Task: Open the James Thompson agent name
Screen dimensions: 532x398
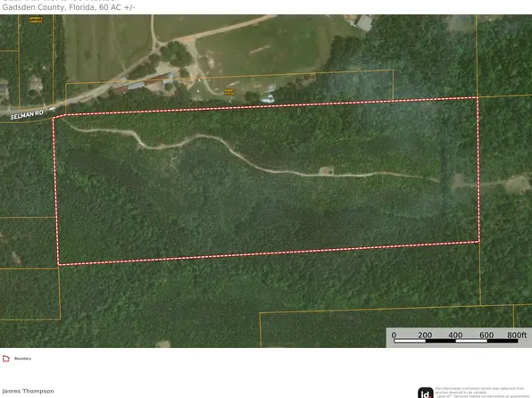Action: [29, 391]
